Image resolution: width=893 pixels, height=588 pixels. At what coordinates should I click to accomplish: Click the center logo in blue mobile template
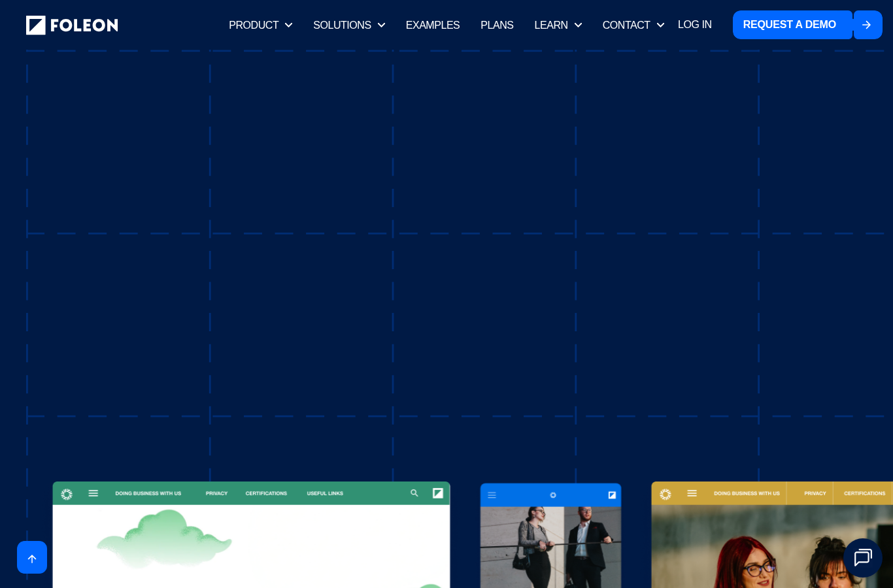(553, 495)
